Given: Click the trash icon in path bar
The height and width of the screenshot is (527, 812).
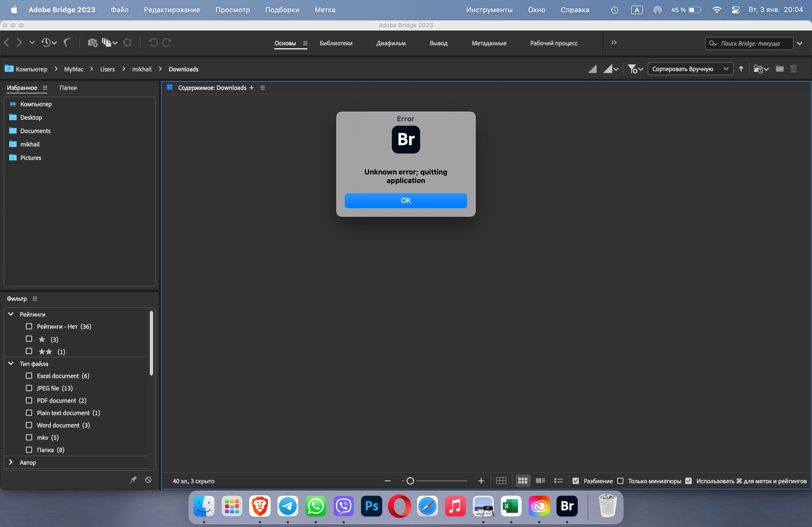Looking at the screenshot, I should point(793,69).
